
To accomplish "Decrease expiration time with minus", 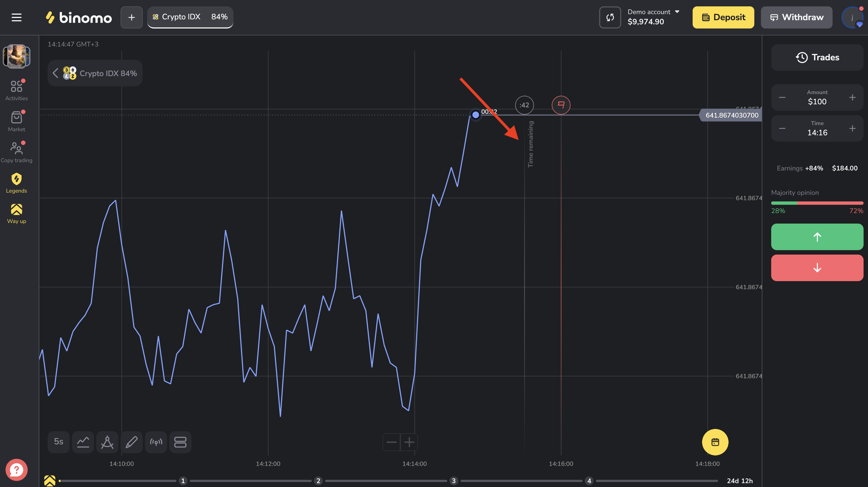I will [x=782, y=128].
